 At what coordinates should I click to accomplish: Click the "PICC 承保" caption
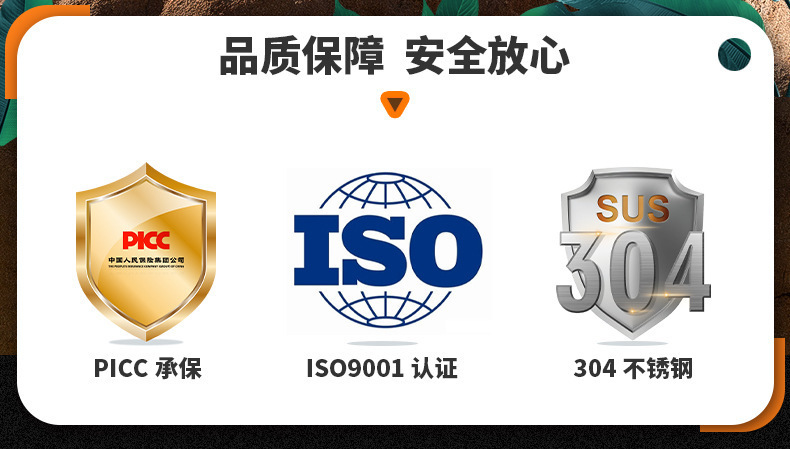click(x=148, y=368)
